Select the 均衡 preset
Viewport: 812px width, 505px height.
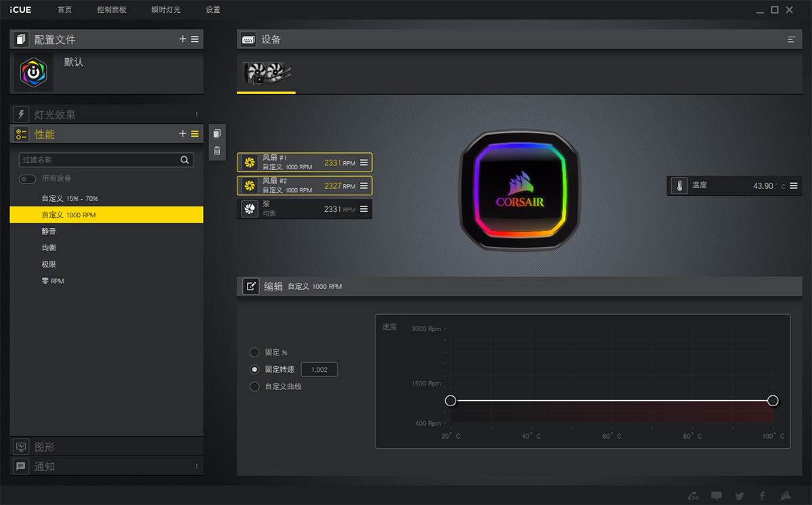click(x=106, y=248)
